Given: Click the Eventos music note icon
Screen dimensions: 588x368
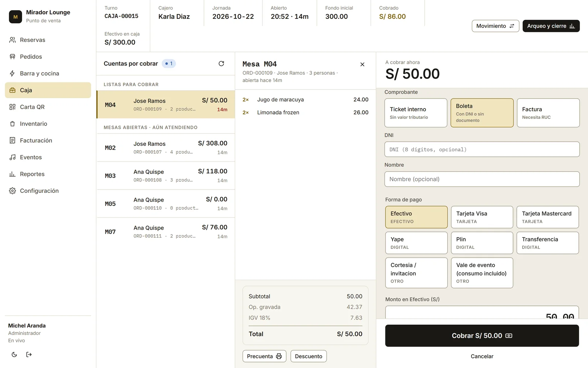Looking at the screenshot, I should pyautogui.click(x=12, y=157).
